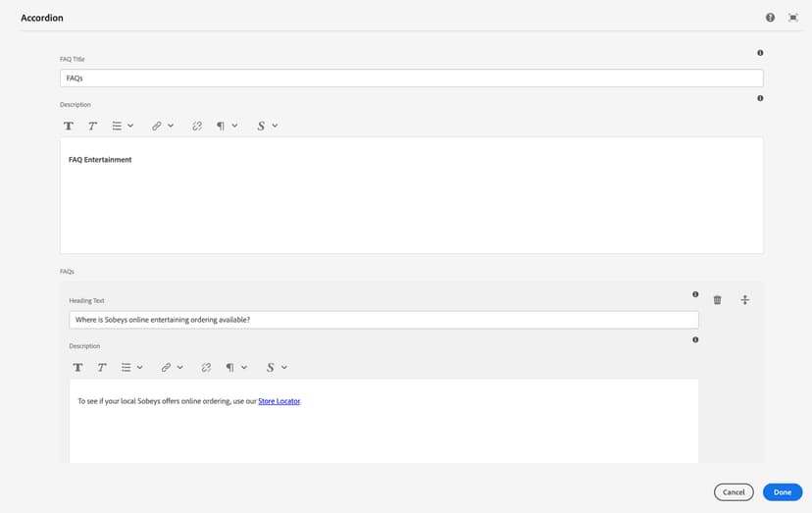Open lists dropdown in top Description toolbar
The height and width of the screenshot is (513, 812).
[x=123, y=126]
